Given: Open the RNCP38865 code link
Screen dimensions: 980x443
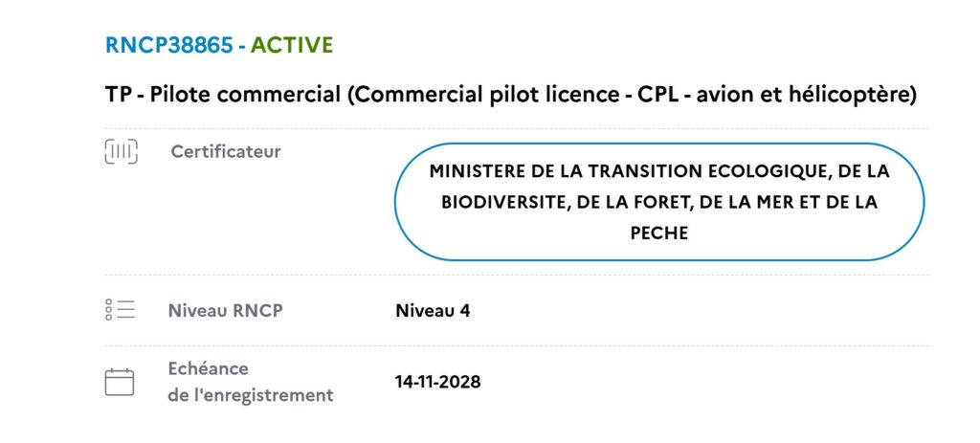Looking at the screenshot, I should tap(168, 45).
